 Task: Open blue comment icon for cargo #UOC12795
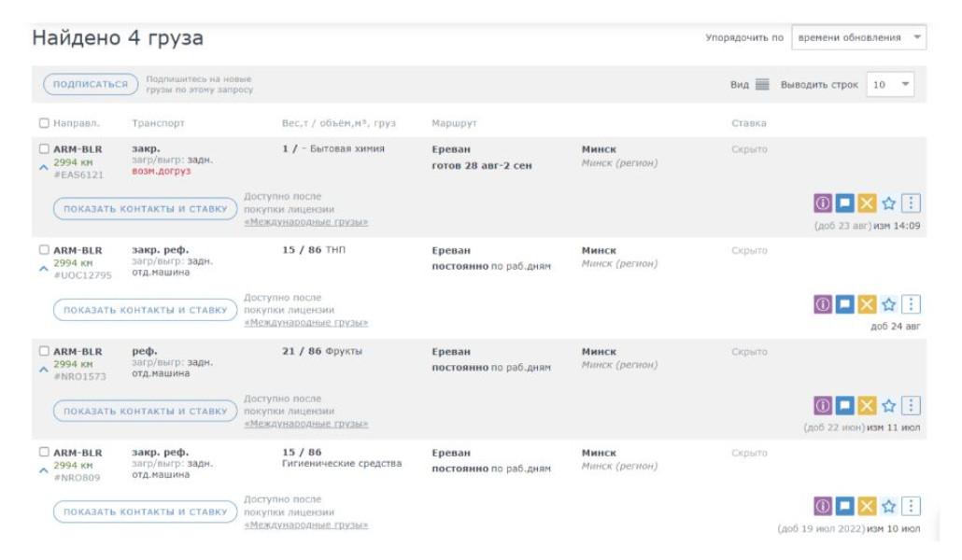click(844, 304)
